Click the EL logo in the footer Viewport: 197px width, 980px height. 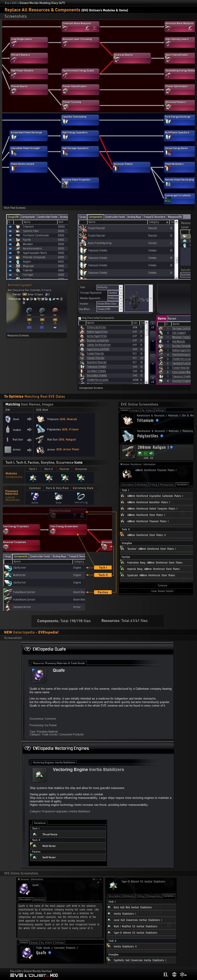tap(166, 974)
